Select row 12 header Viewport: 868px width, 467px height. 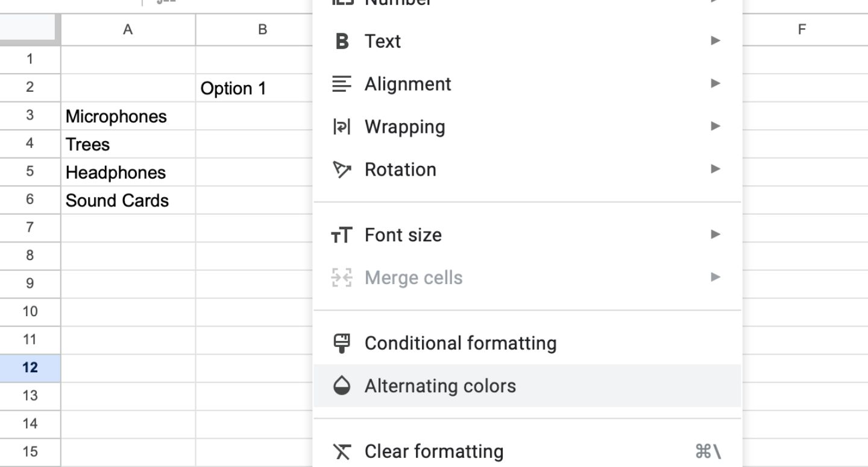[30, 367]
